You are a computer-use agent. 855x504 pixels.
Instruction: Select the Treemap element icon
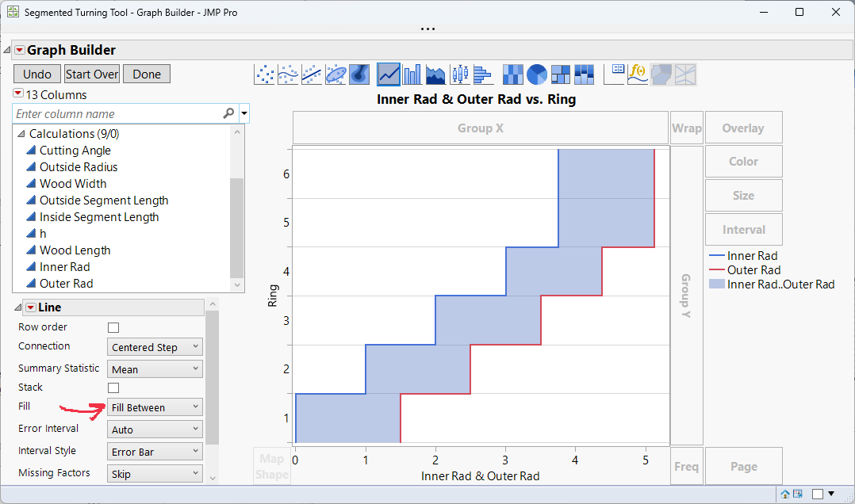point(559,74)
